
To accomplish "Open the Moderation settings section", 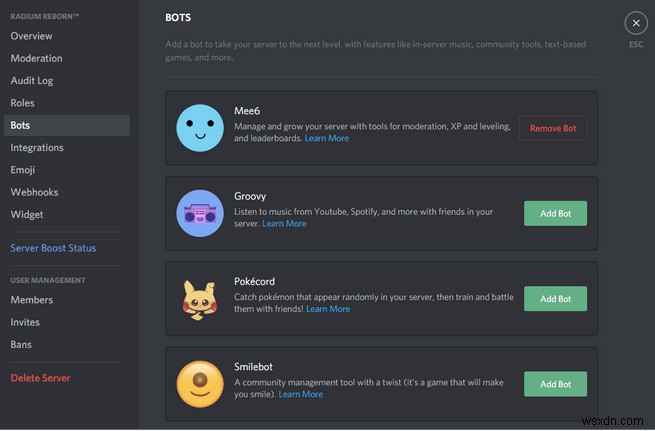I will pos(36,58).
